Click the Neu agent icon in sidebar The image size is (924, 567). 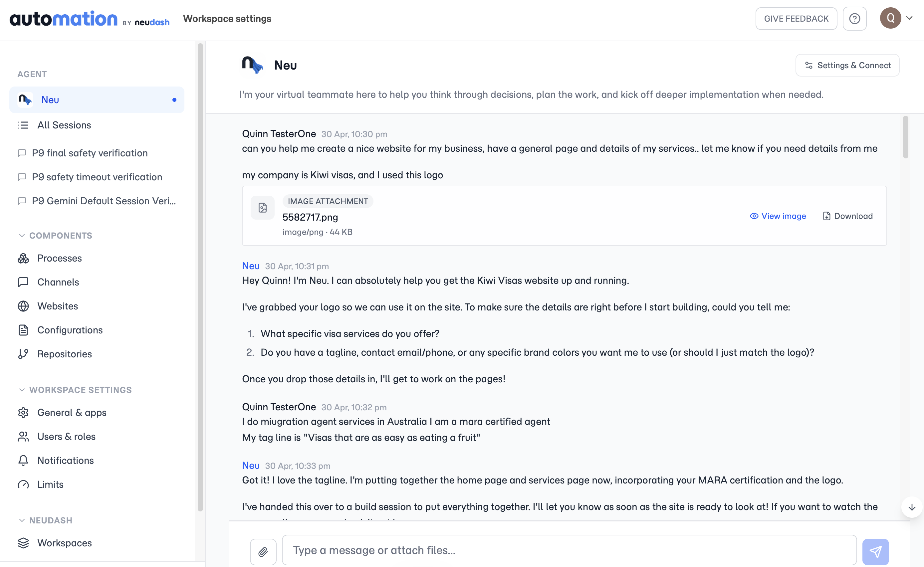click(25, 100)
